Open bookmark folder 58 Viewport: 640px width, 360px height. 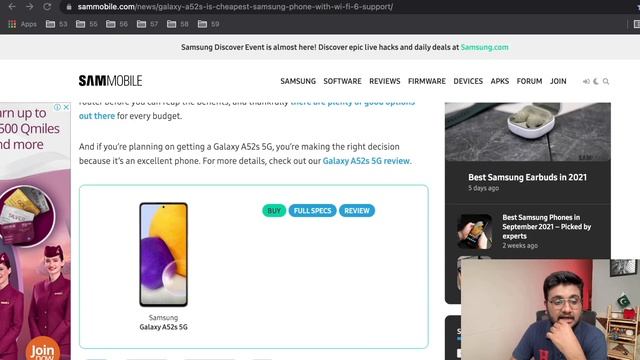[x=178, y=24]
